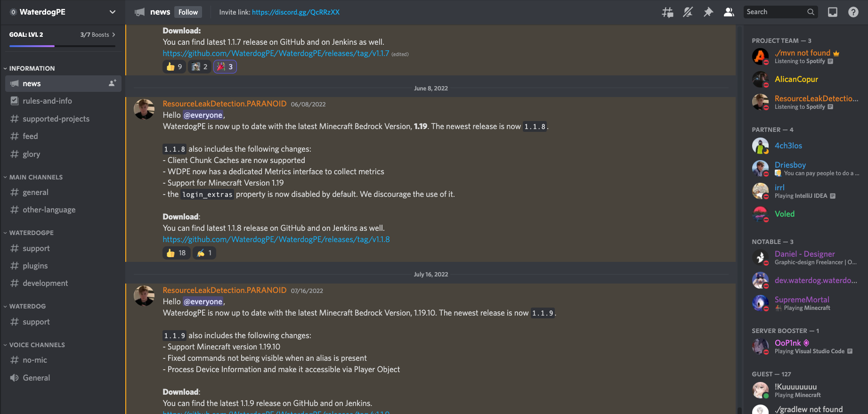868x414 pixels.
Task: Click create invite icon on news channel
Action: point(112,83)
